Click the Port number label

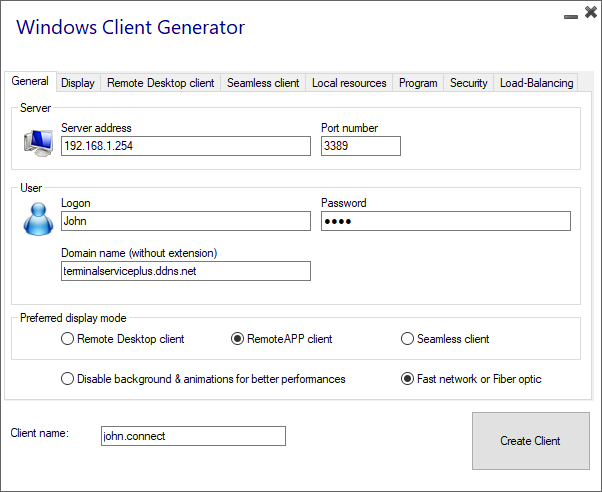point(350,128)
